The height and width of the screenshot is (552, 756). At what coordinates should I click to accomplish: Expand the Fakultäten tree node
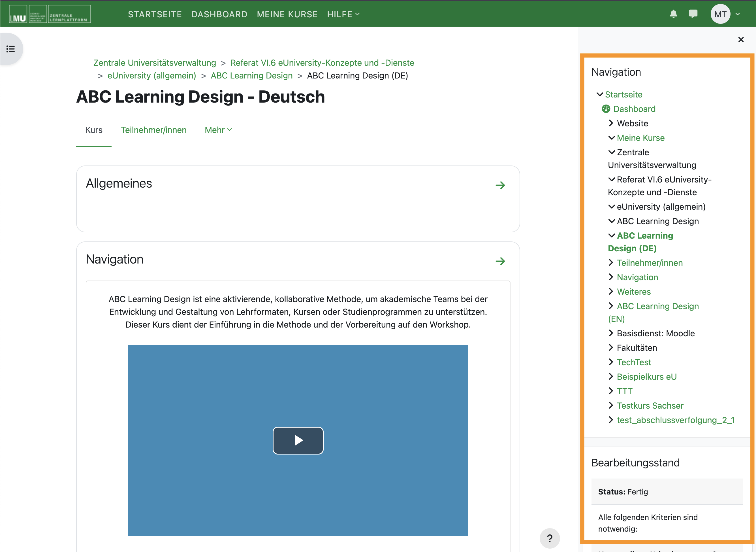coord(611,347)
